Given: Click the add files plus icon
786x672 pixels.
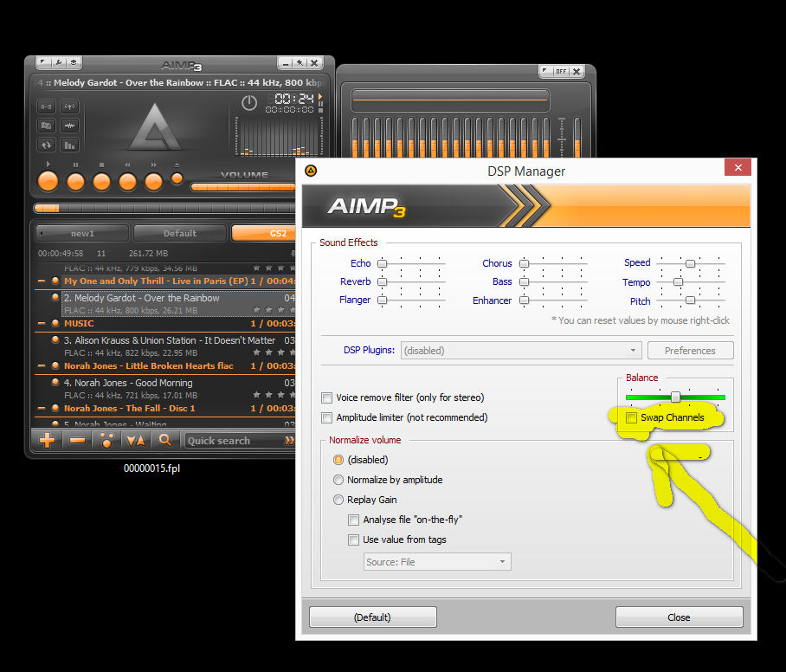Looking at the screenshot, I should pos(48,440).
